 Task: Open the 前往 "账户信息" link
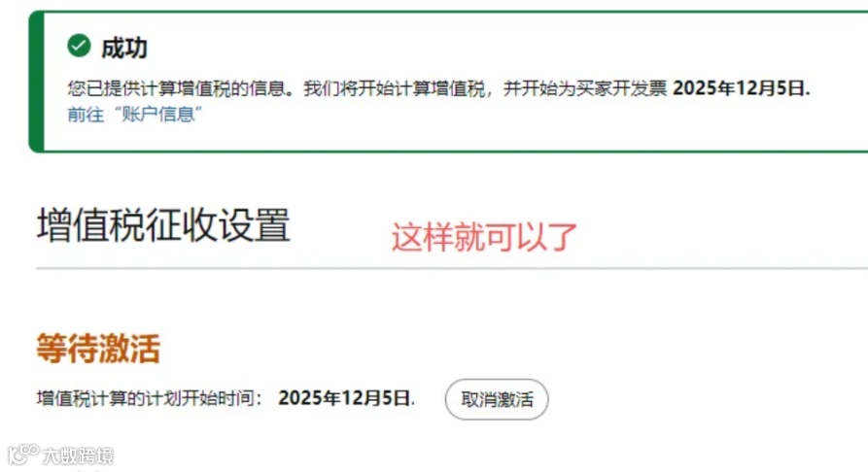[134, 115]
